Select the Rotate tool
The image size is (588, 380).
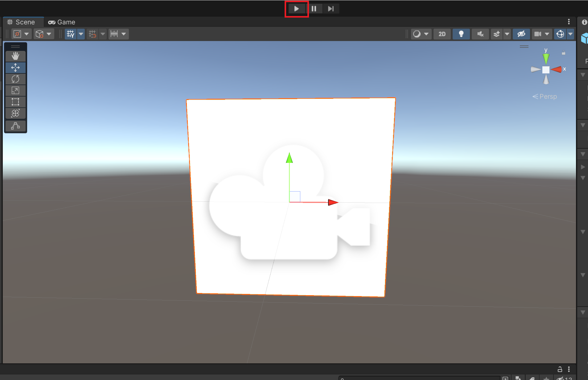(x=15, y=79)
